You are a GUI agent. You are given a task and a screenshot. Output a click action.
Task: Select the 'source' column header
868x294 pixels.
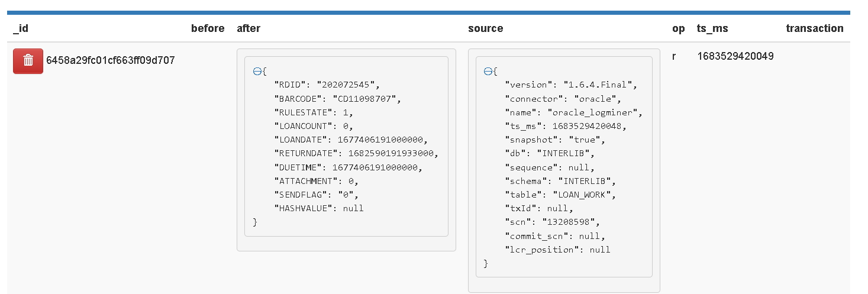coord(485,28)
